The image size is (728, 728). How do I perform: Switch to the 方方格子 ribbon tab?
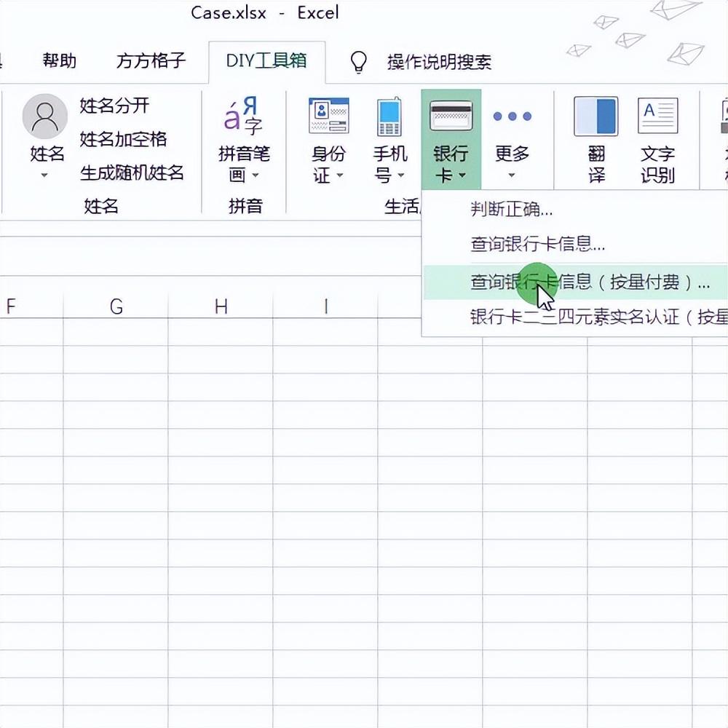coord(151,61)
